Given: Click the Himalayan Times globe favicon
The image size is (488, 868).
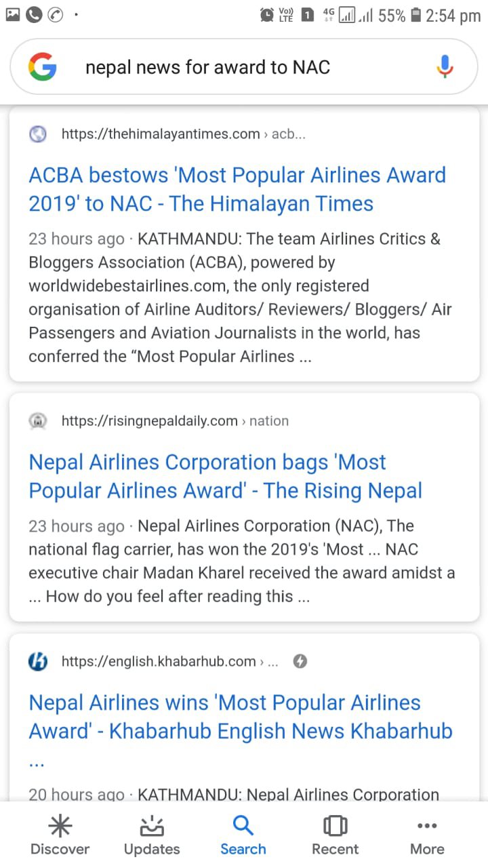Looking at the screenshot, I should coord(38,134).
